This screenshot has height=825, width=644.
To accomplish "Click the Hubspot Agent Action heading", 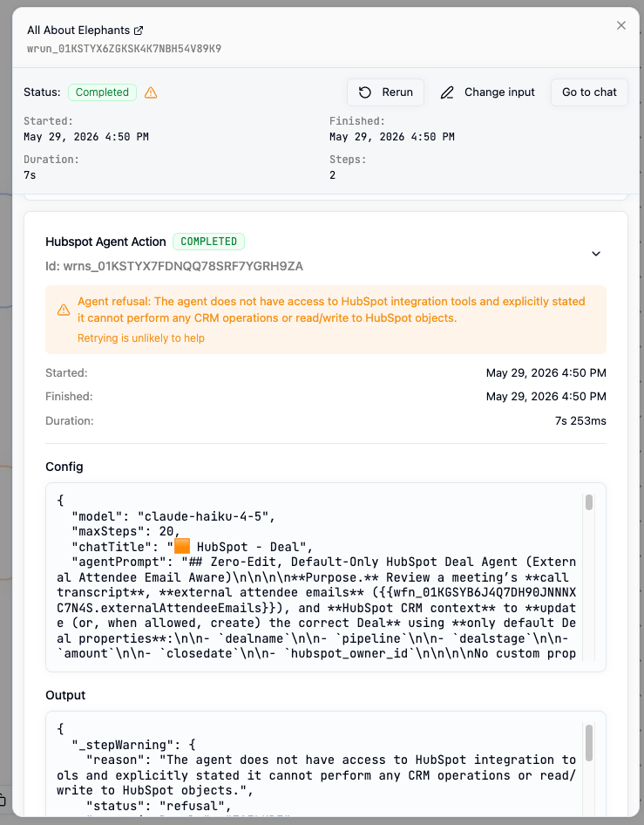I will coord(105,242).
